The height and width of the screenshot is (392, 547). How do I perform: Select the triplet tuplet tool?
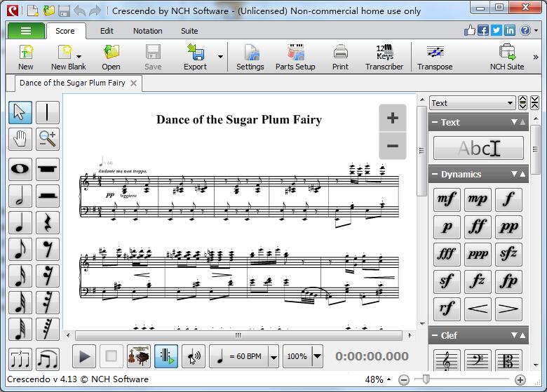coord(20,359)
